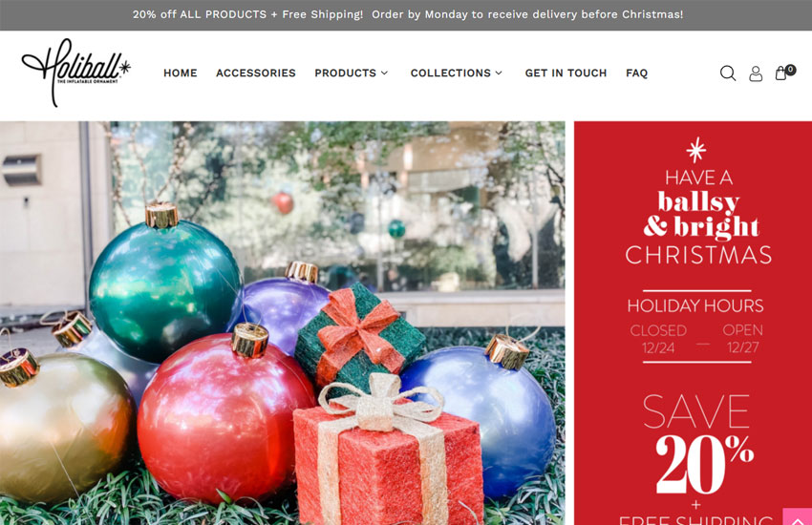Click the ornaments hero photo
Viewport: 812px width, 525px height.
(282, 324)
